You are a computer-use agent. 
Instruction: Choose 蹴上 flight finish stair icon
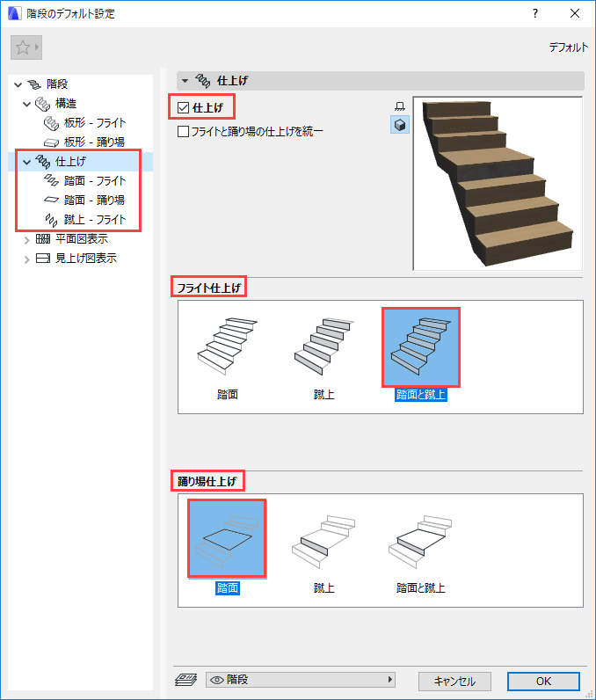tap(323, 346)
